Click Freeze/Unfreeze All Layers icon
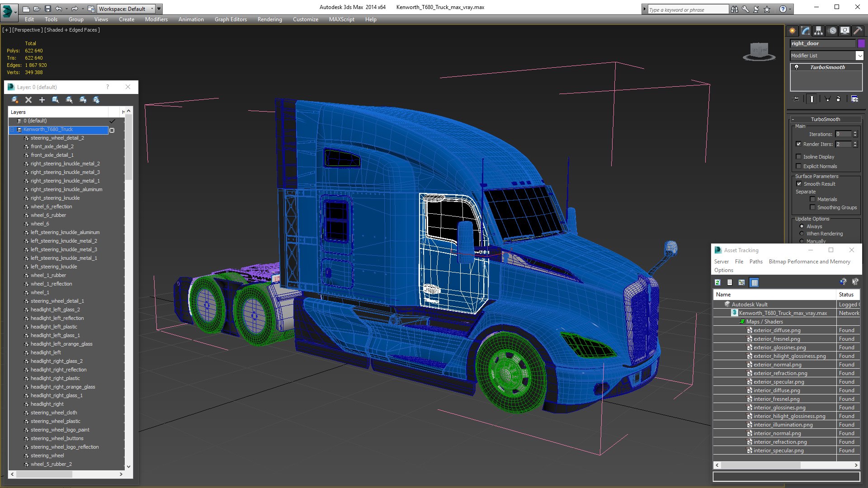868x488 pixels. tap(96, 100)
